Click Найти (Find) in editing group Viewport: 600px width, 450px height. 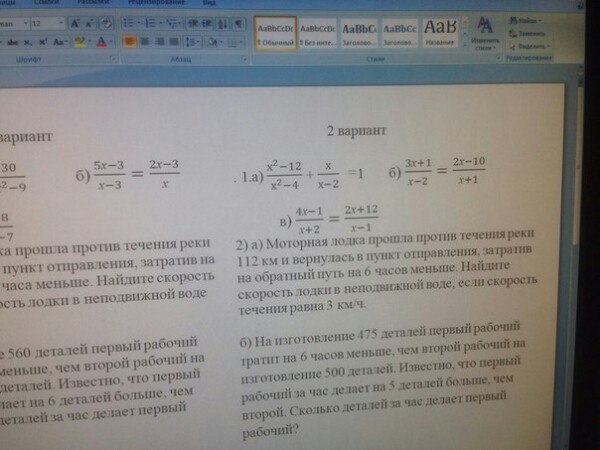525,21
